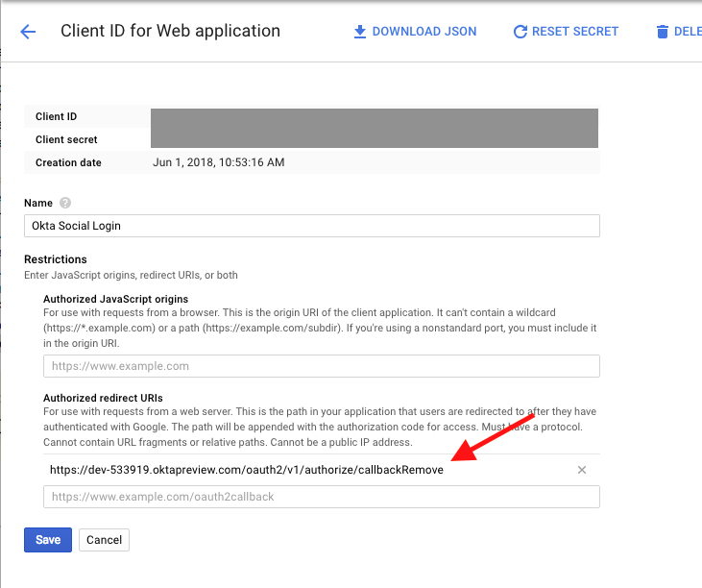Screen dimensions: 702x588
Task: Select the redacted Client secret value
Action: coord(375,139)
